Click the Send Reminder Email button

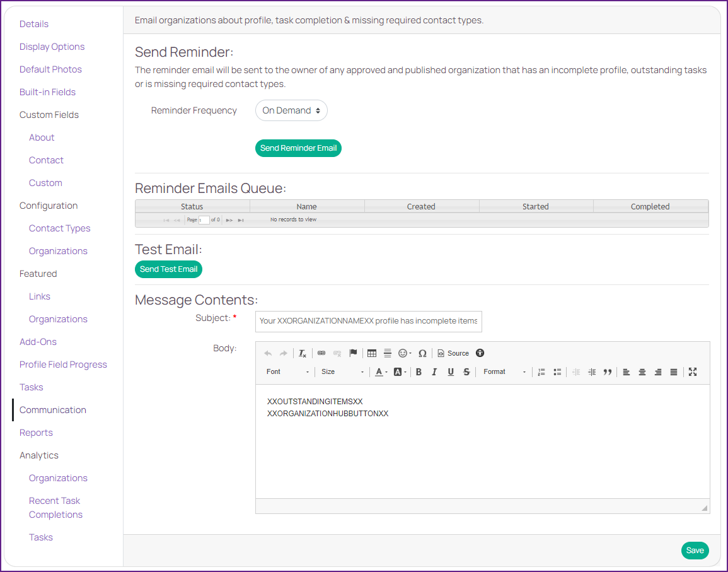tap(298, 148)
